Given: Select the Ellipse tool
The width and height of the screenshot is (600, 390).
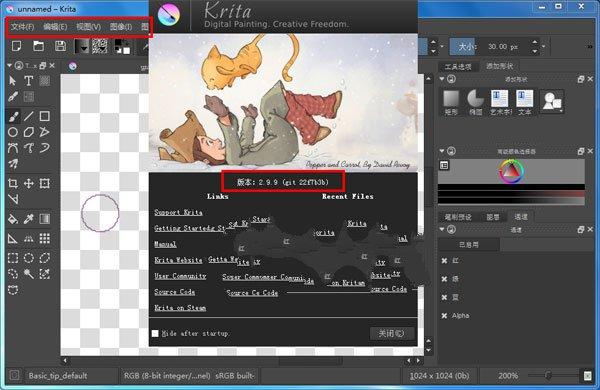Looking at the screenshot, I should tap(13, 132).
